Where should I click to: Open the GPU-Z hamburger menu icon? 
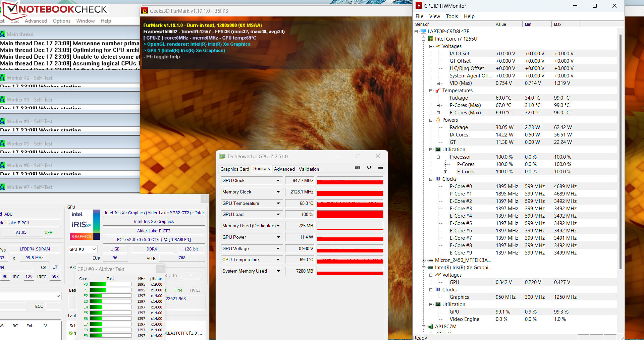(x=380, y=167)
